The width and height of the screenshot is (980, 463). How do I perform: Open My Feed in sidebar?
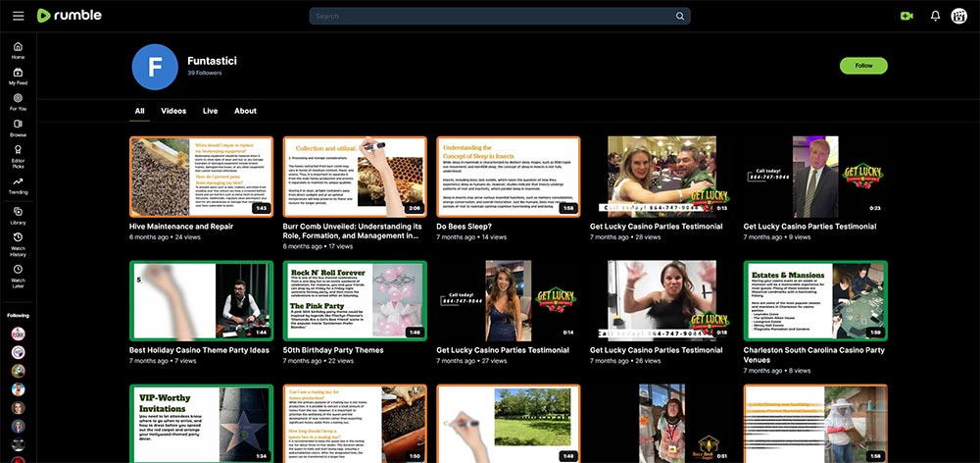pos(18,77)
